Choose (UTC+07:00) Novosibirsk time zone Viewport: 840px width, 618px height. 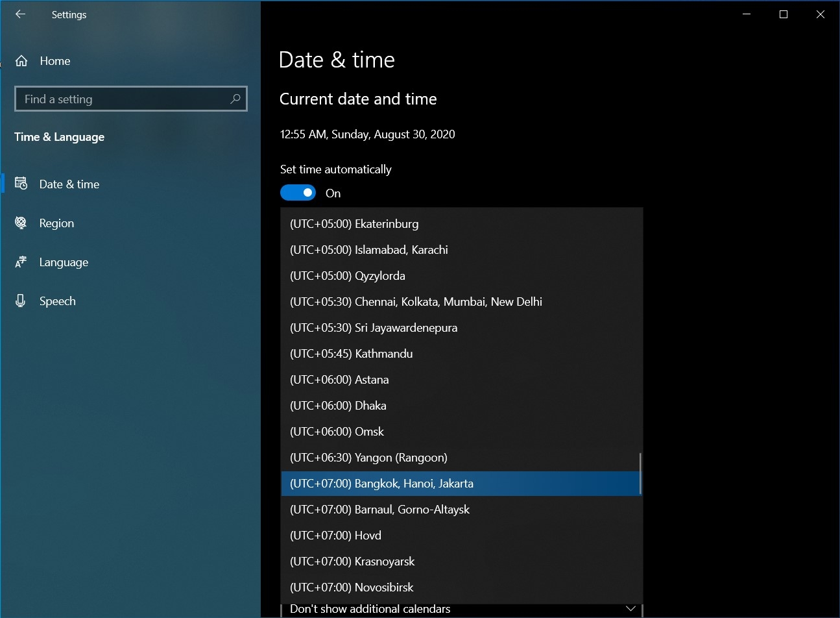pyautogui.click(x=461, y=587)
